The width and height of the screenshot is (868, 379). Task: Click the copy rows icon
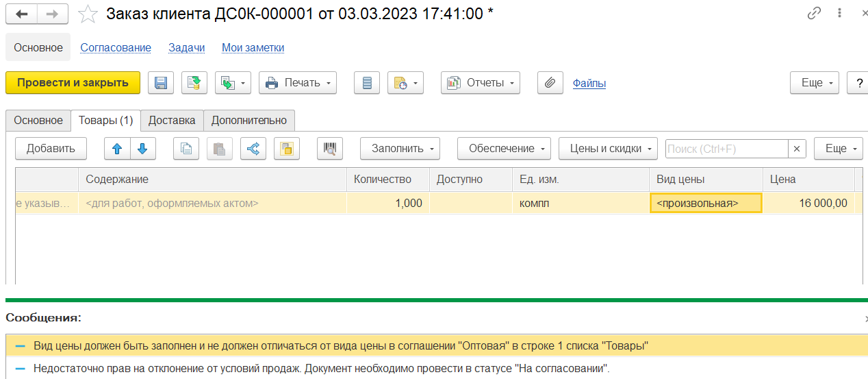pyautogui.click(x=186, y=149)
